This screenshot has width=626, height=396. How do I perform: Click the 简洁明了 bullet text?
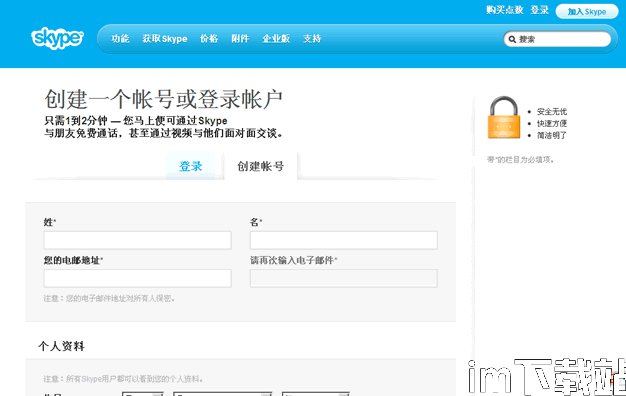(x=551, y=135)
